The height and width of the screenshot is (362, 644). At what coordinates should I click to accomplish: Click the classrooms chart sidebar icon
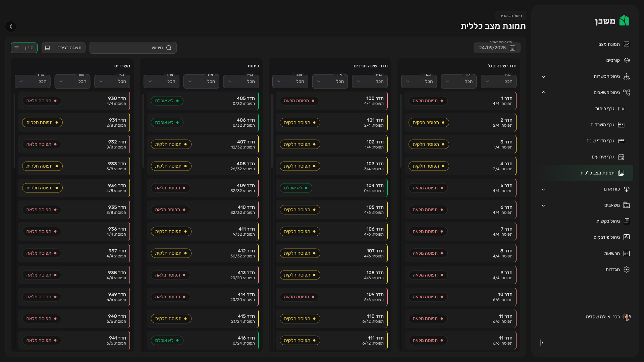621,109
